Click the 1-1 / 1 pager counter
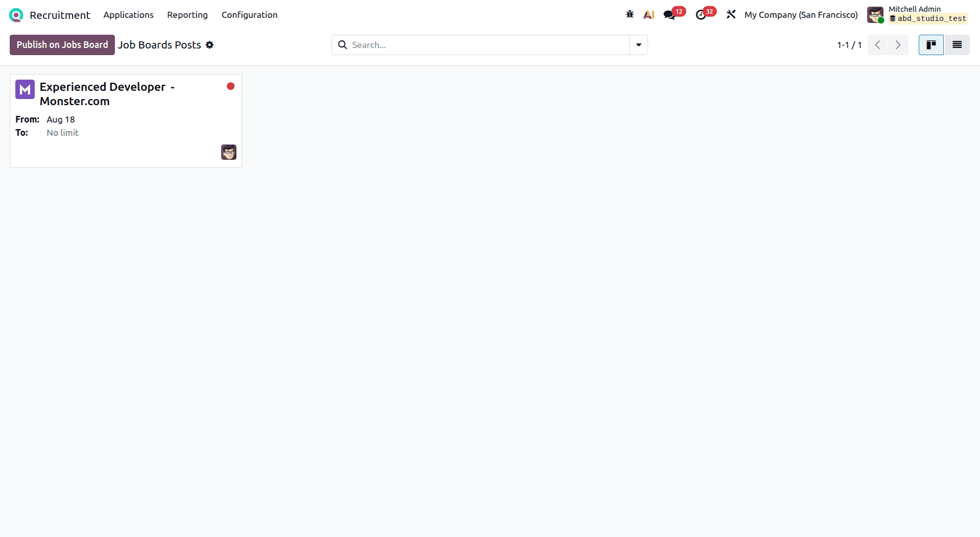 (x=849, y=45)
